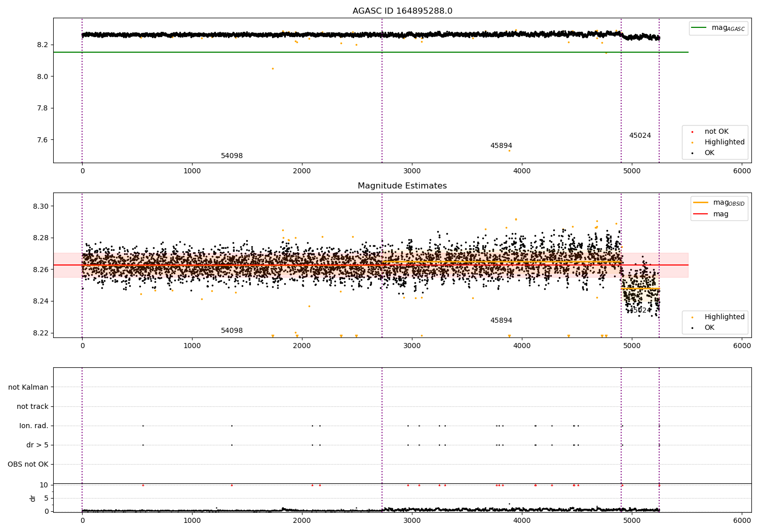
Task: Click the 5 tick label on dr axis
Action: tap(46, 498)
